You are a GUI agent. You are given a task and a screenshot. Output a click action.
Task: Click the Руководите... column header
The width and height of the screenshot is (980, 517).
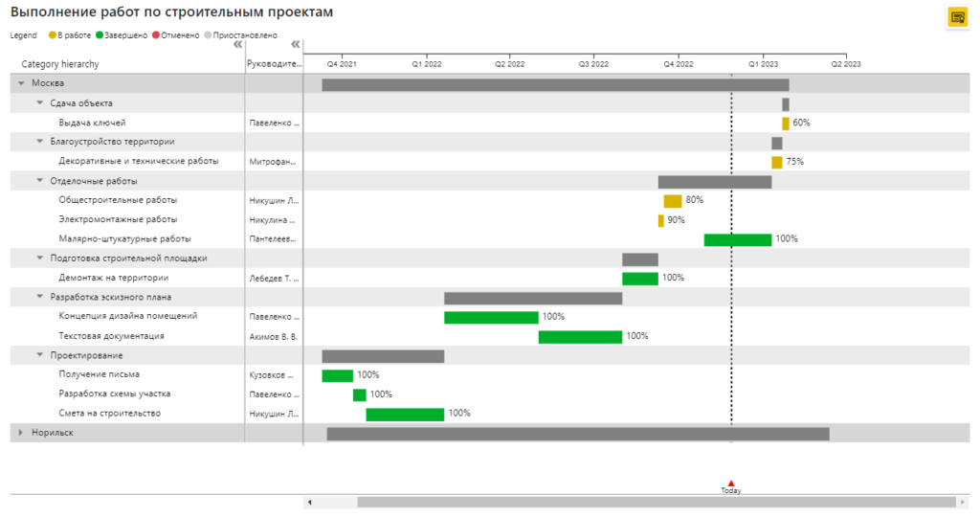[x=275, y=64]
